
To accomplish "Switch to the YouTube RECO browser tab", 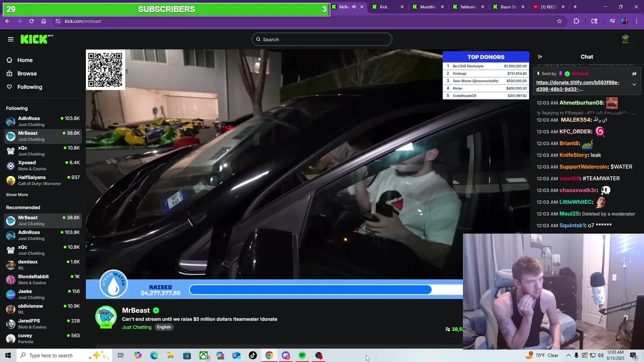I will point(549,7).
